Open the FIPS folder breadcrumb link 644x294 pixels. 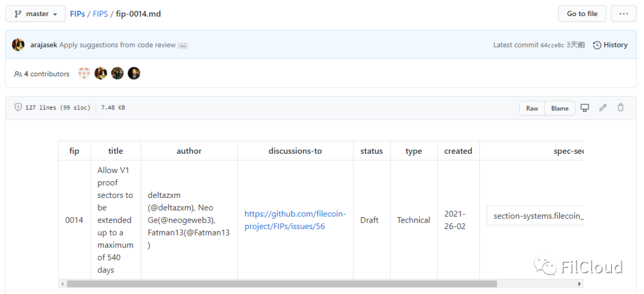tap(100, 14)
